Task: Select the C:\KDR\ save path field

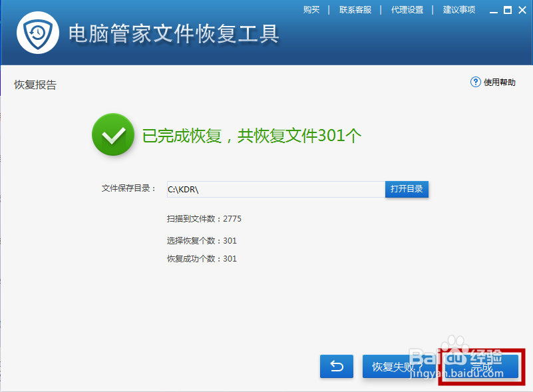Action: 273,189
